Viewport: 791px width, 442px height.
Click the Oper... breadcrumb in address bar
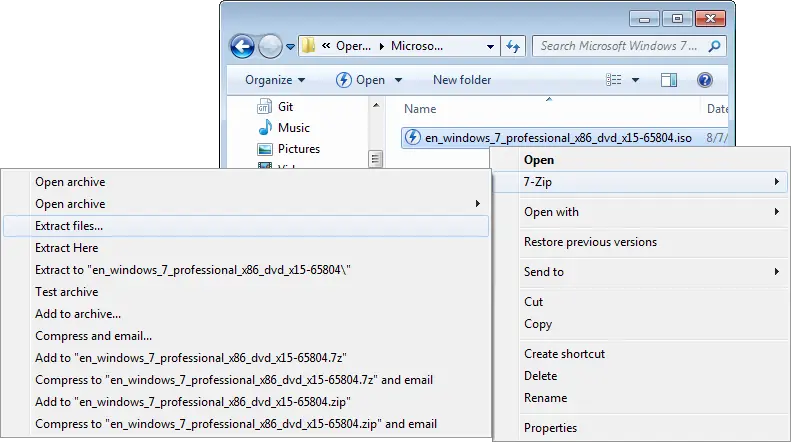click(353, 46)
